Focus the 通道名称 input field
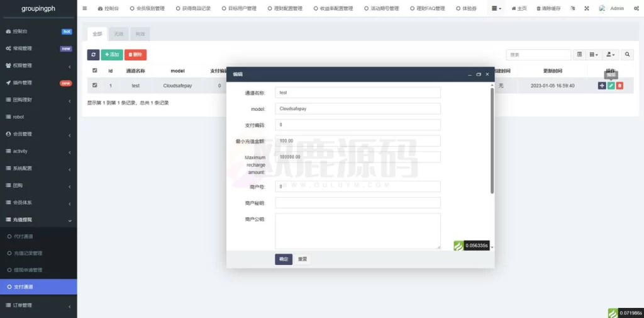 coord(358,93)
